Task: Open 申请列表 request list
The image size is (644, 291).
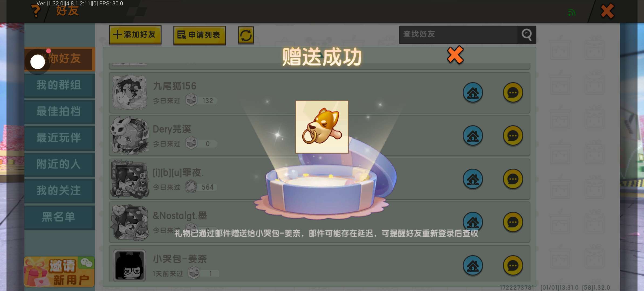Action: (200, 35)
